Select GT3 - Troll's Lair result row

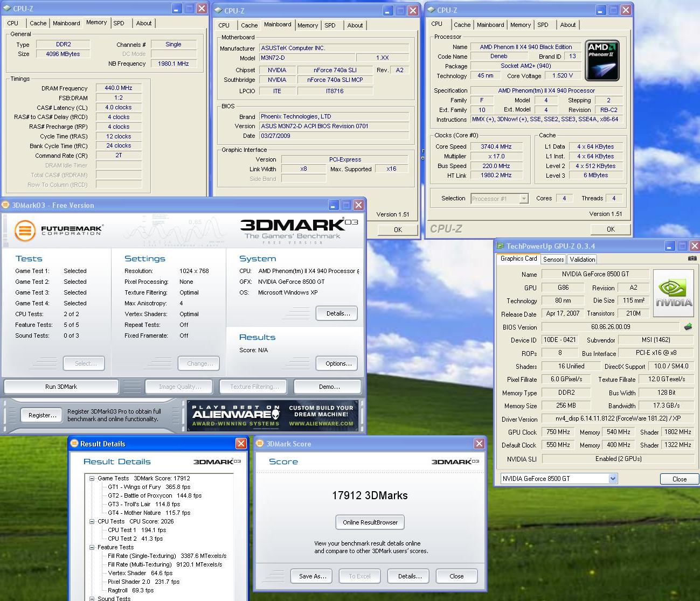point(144,504)
